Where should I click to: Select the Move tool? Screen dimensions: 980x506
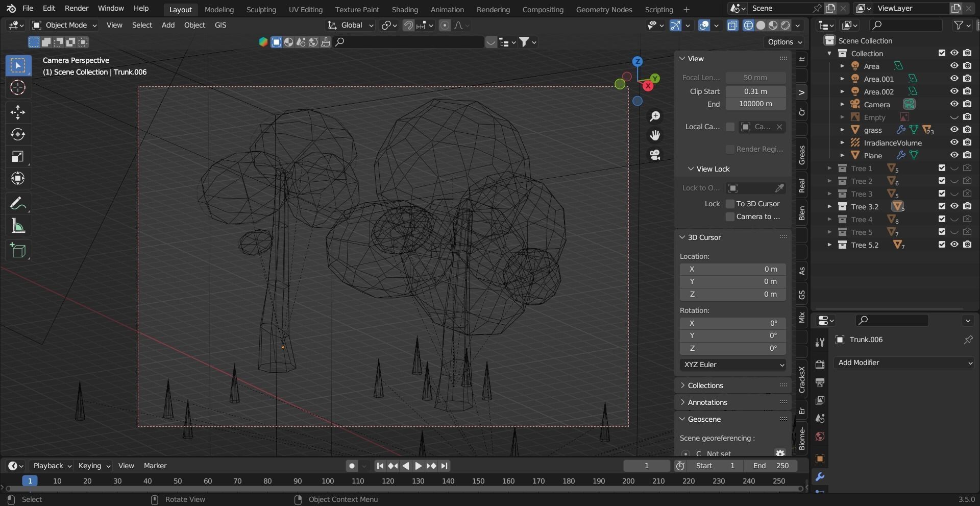[18, 112]
